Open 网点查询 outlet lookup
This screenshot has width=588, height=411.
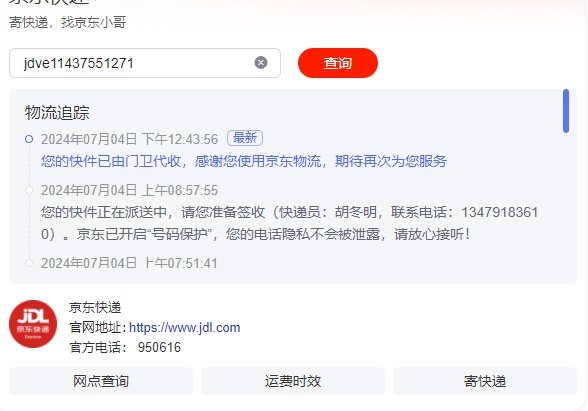(x=101, y=381)
